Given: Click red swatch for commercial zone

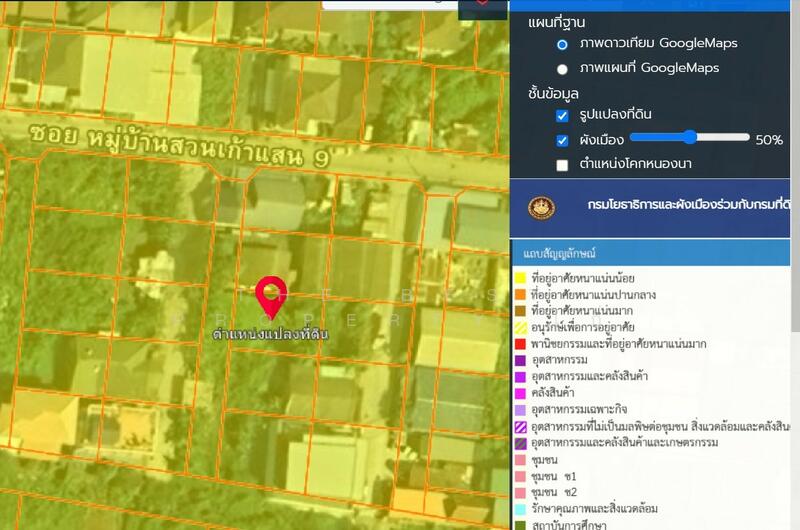Looking at the screenshot, I should point(520,343).
